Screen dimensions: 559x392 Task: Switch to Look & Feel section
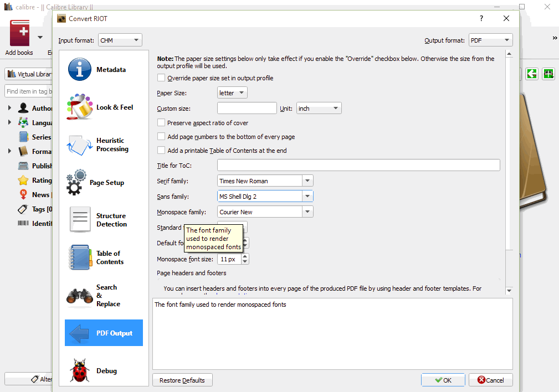[x=104, y=107]
